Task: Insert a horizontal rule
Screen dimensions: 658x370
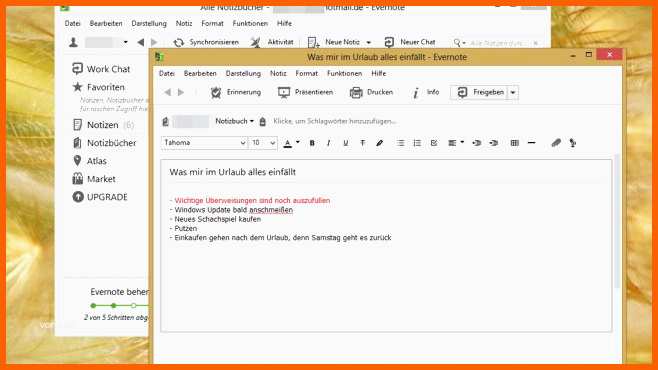Action: (x=531, y=143)
